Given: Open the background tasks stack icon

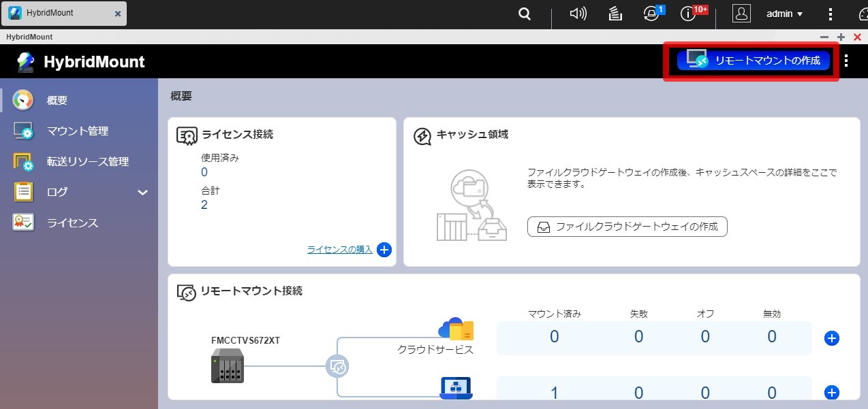Looking at the screenshot, I should click(615, 14).
